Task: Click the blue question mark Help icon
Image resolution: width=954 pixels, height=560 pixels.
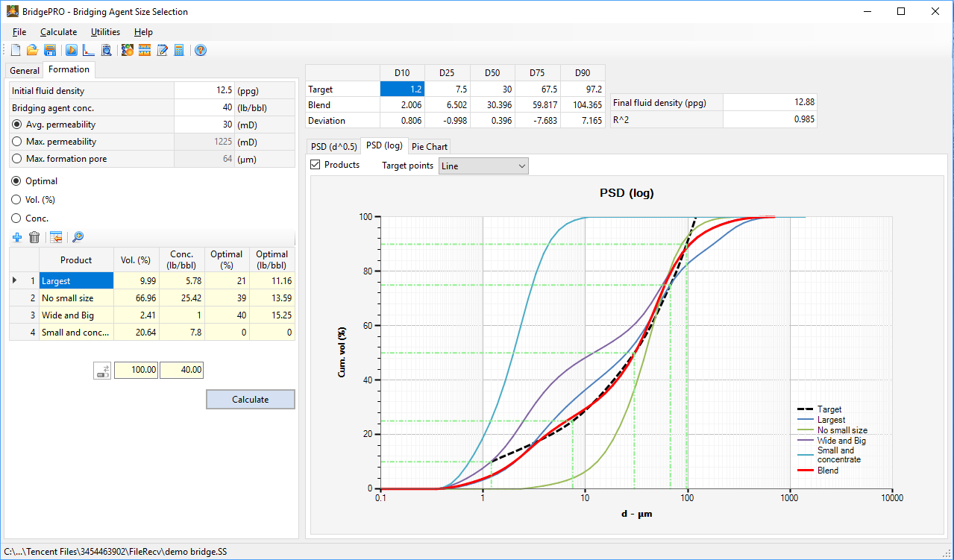Action: 201,51
